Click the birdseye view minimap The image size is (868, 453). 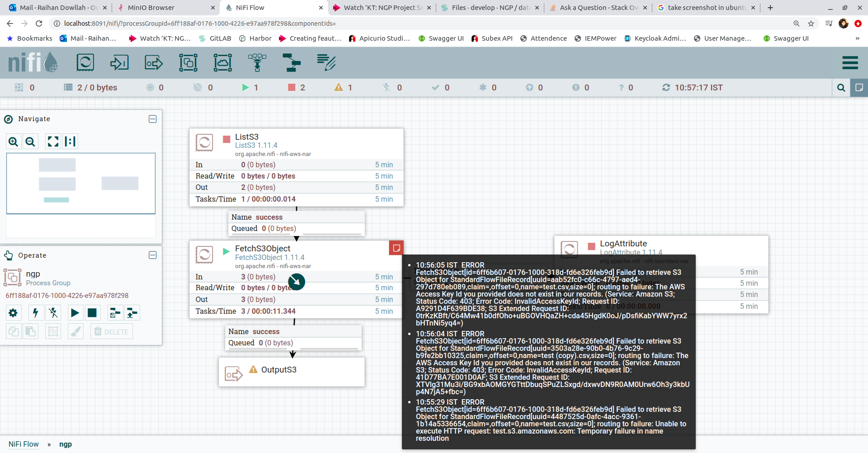click(81, 183)
